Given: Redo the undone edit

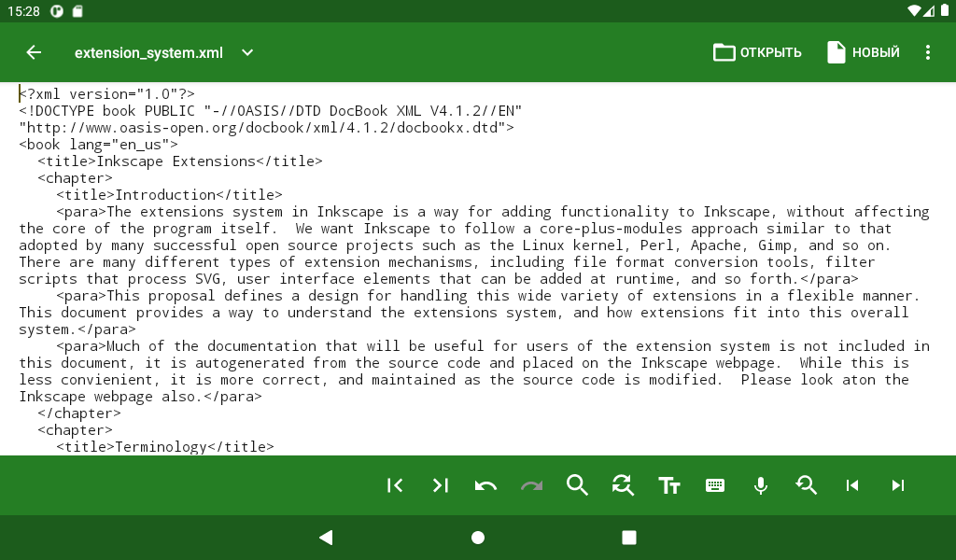Looking at the screenshot, I should pyautogui.click(x=531, y=485).
